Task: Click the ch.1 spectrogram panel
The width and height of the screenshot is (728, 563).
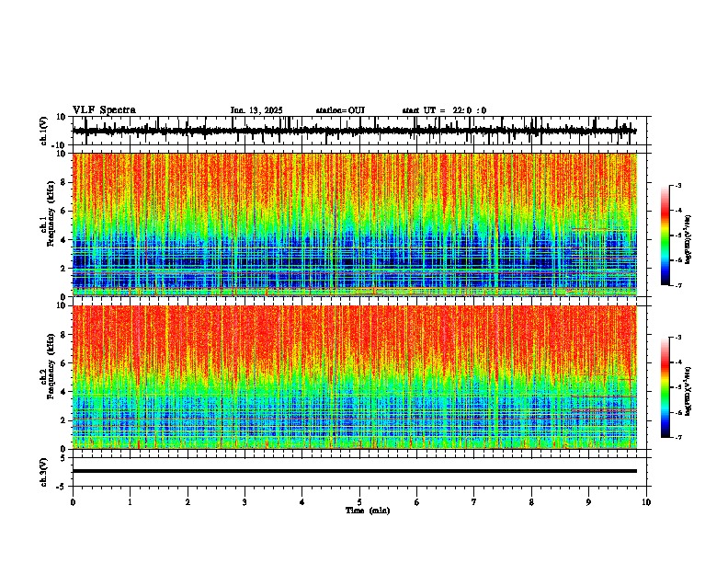Action: pyautogui.click(x=355, y=224)
